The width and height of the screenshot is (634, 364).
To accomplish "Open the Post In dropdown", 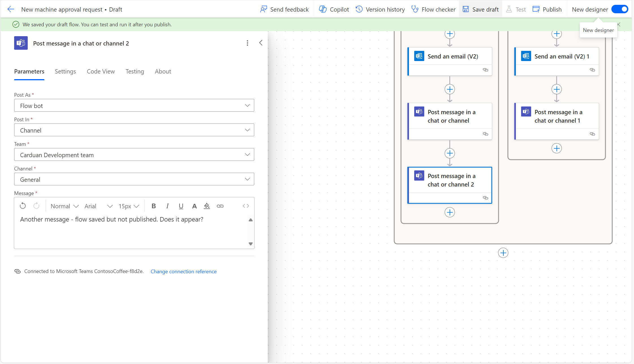I will 134,130.
